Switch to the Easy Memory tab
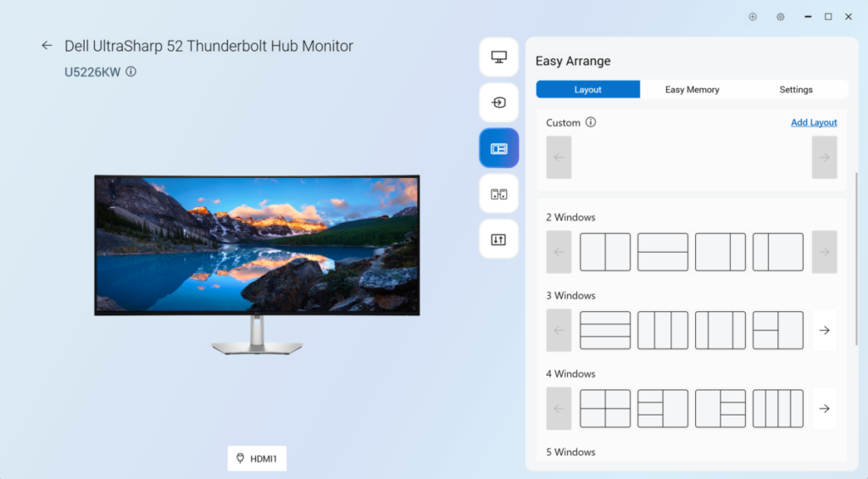The height and width of the screenshot is (479, 868). click(692, 89)
